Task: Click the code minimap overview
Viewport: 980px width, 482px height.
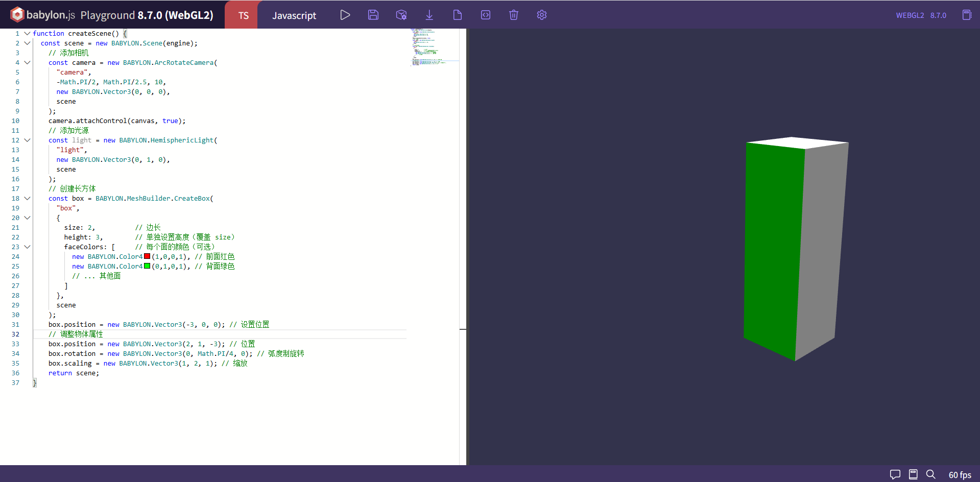Action: click(x=434, y=47)
